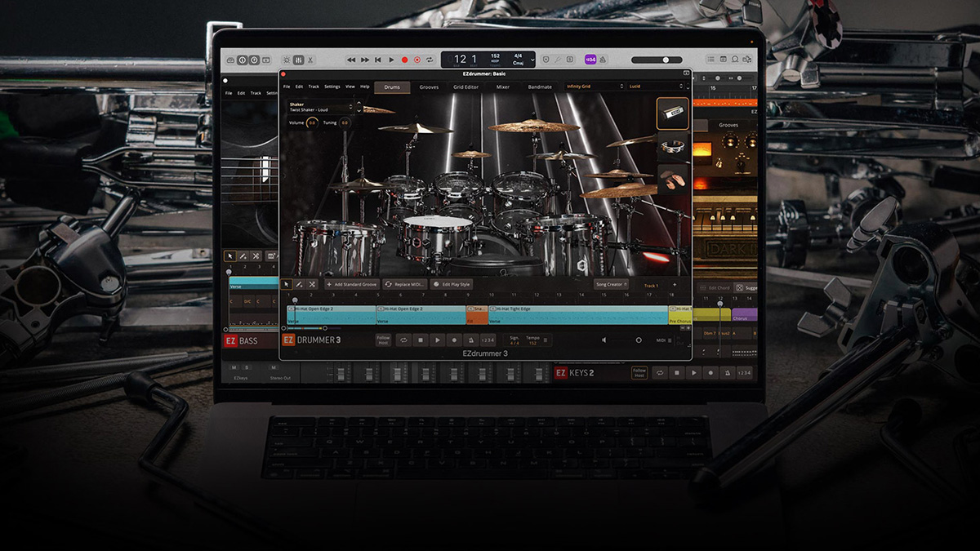Rewind using the Logic transport
Image resolution: width=980 pixels, height=551 pixels.
click(x=351, y=60)
